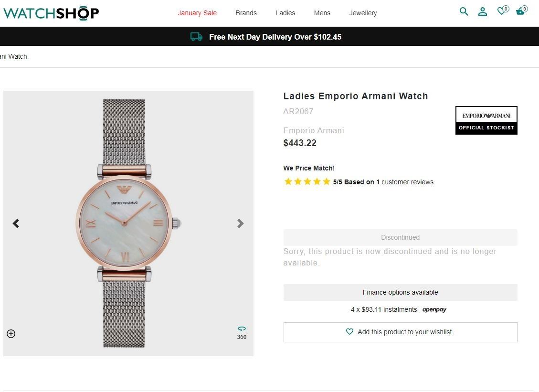Add this product to your wishlist
The height and width of the screenshot is (392, 539).
click(400, 332)
